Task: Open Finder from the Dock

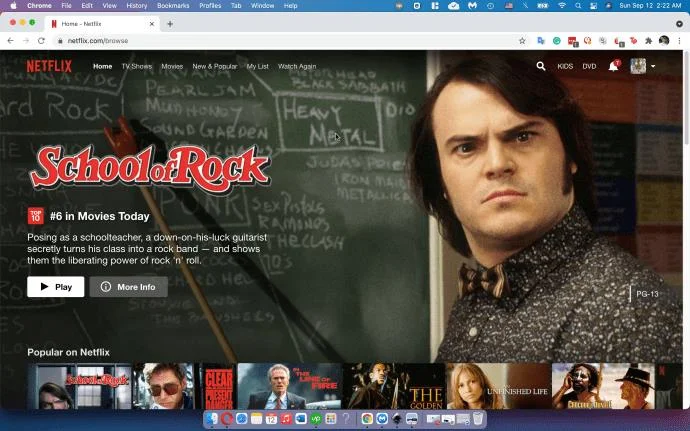Action: 212,419
